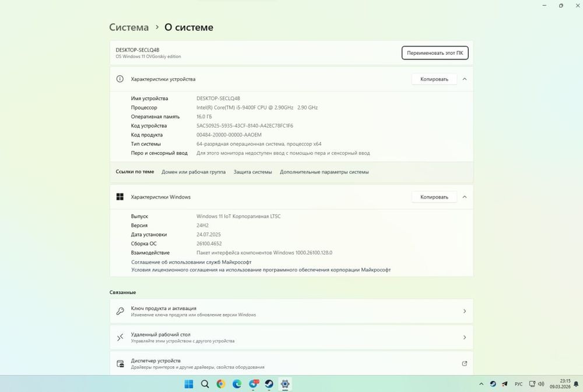Click the info icon beside Характеристики устройства
The height and width of the screenshot is (392, 583).
point(120,79)
